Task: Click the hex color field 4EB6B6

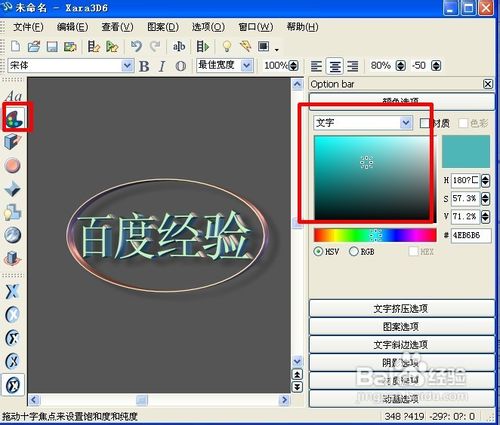Action: pos(471,235)
